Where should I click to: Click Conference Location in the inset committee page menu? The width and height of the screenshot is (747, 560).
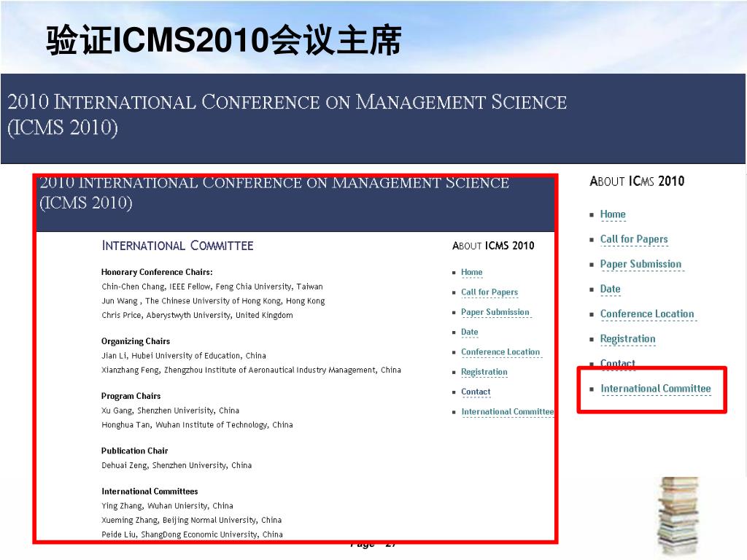pyautogui.click(x=500, y=352)
